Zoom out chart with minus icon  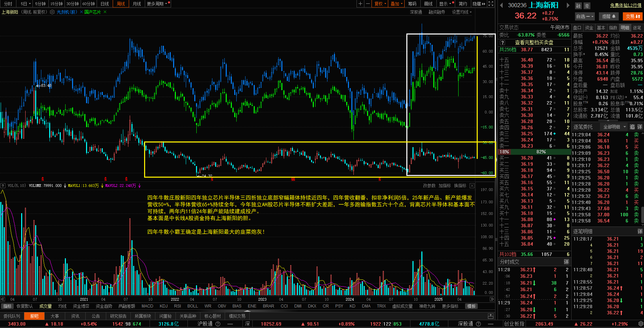(368, 4)
